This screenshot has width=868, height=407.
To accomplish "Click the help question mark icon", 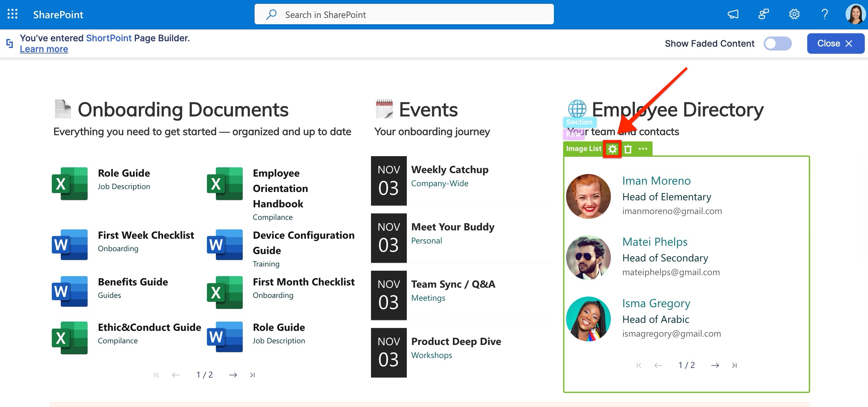I will (824, 14).
